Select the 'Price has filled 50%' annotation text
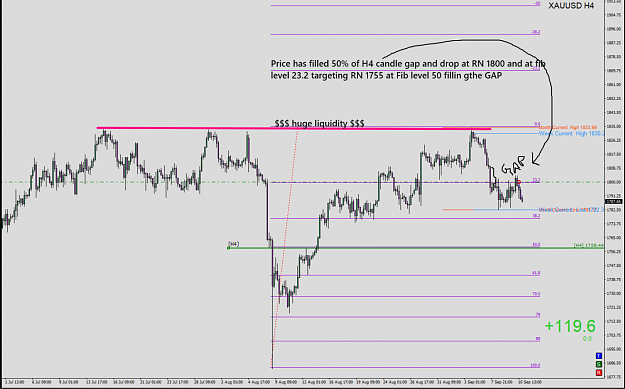 point(408,69)
